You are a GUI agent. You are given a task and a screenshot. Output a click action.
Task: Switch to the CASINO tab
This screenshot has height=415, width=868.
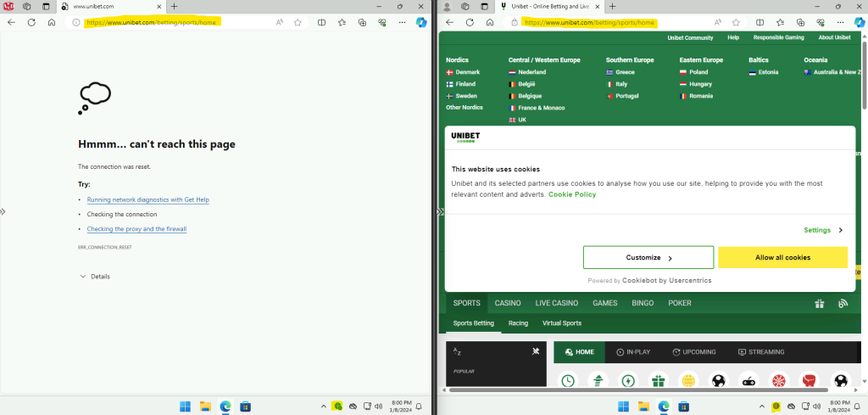pyautogui.click(x=508, y=303)
